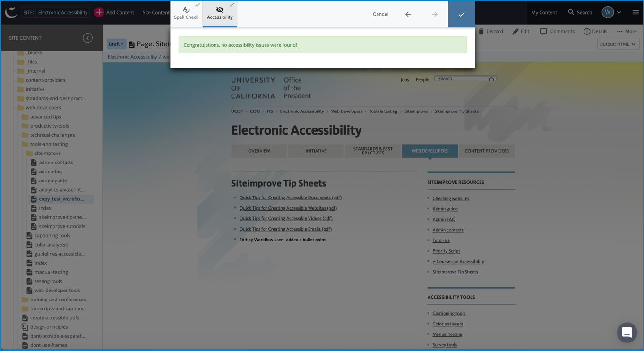Screen dimensions: 644x351
Task: Expand the initiative folder
Action: click(35, 89)
